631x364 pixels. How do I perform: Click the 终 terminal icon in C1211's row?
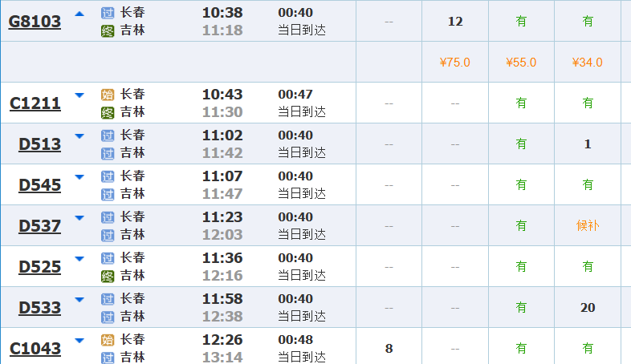click(x=108, y=112)
